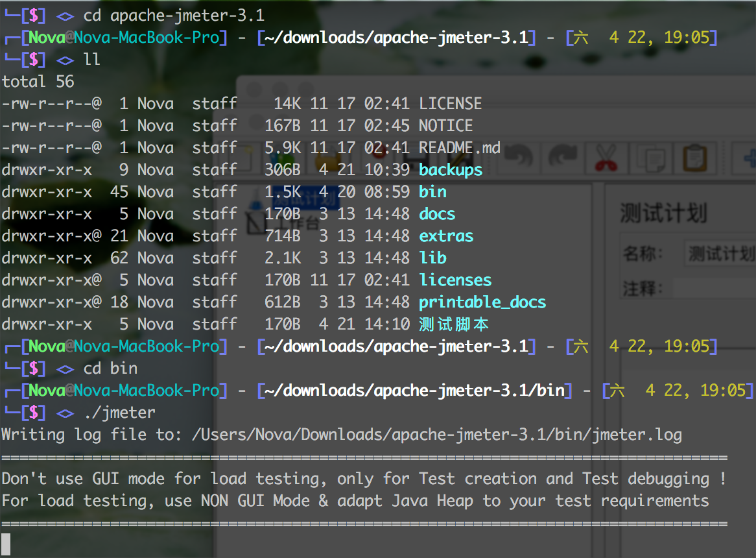This screenshot has height=558, width=756.
Task: Click the Copy icon in JMeter toolbar
Action: (651, 159)
